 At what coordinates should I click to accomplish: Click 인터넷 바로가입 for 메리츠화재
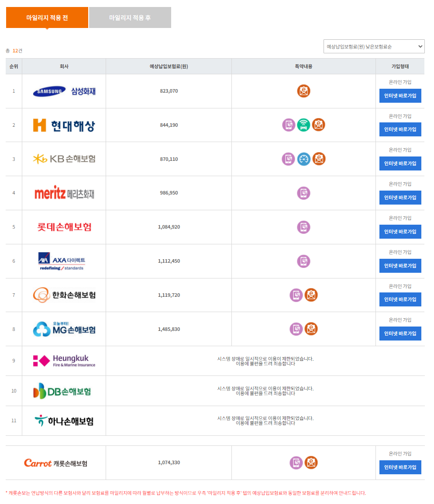(x=400, y=198)
